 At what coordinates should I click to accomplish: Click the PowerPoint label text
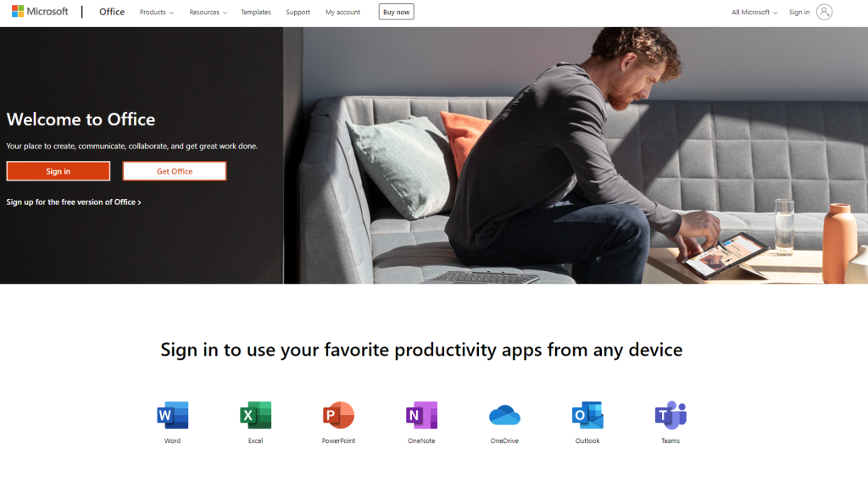click(338, 440)
